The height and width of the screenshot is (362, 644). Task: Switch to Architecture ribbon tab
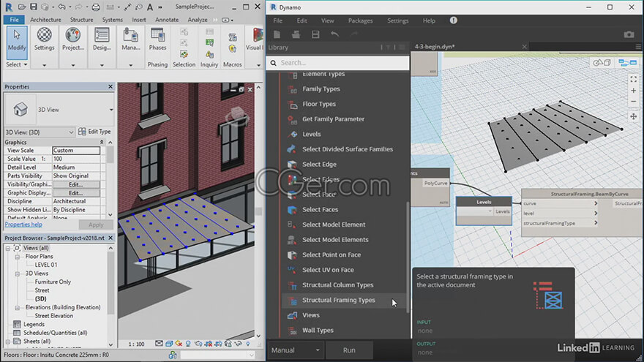click(x=45, y=20)
